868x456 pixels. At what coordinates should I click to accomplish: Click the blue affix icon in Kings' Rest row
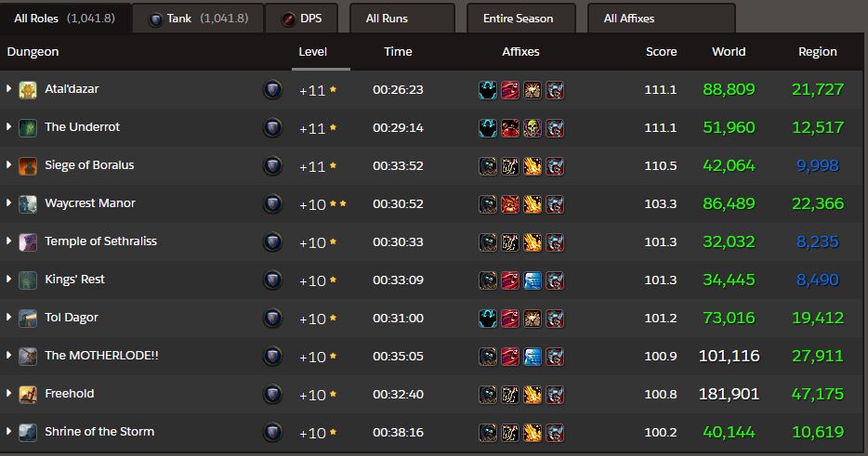[x=532, y=280]
